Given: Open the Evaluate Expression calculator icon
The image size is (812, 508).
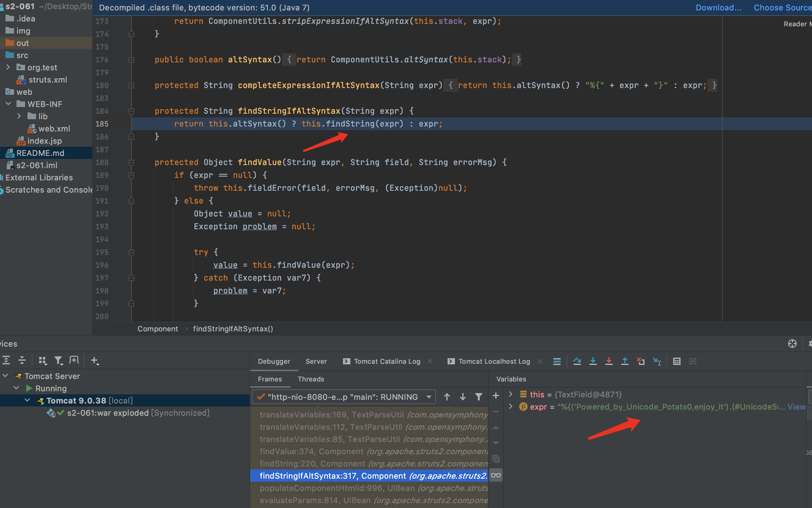Looking at the screenshot, I should (x=677, y=362).
